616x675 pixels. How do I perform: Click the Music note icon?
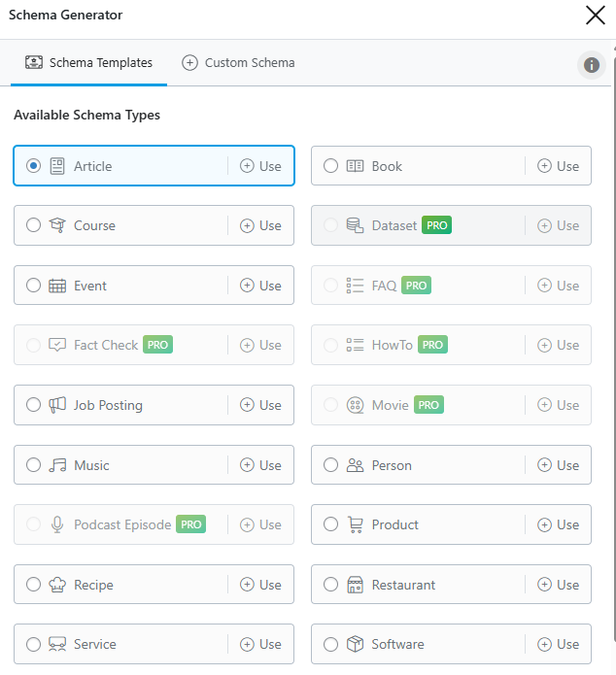pos(57,465)
